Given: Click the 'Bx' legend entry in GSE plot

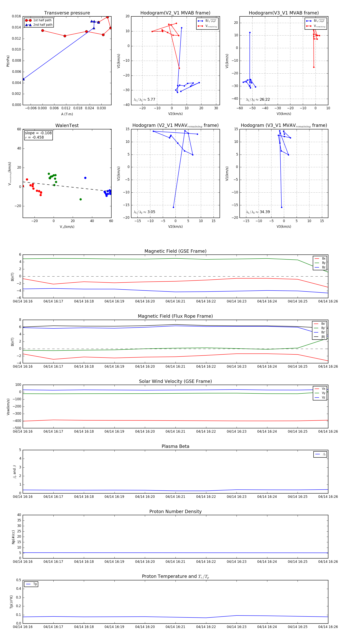Looking at the screenshot, I should pyautogui.click(x=320, y=259).
